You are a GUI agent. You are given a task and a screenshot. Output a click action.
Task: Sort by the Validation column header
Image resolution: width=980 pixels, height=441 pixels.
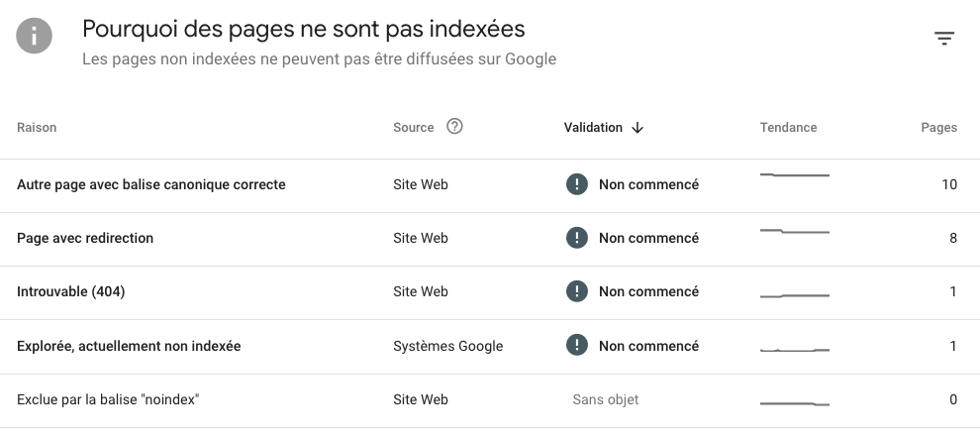(593, 128)
